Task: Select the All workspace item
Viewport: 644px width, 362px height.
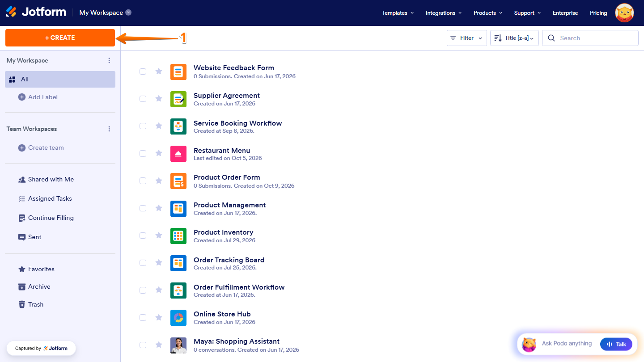Action: click(x=60, y=79)
